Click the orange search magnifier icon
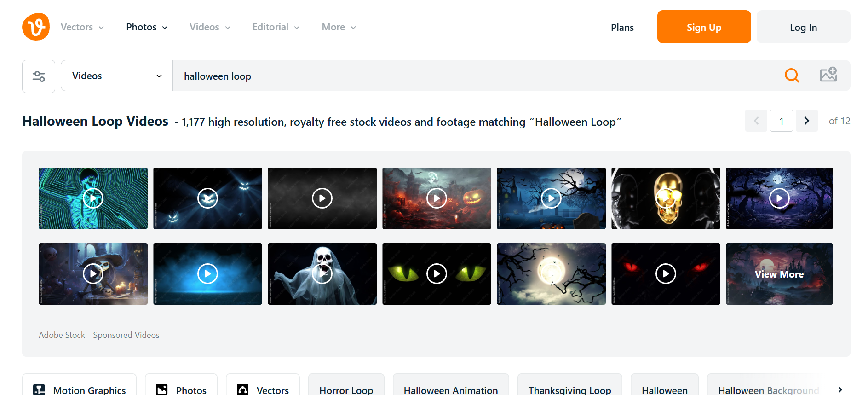 [x=792, y=76]
